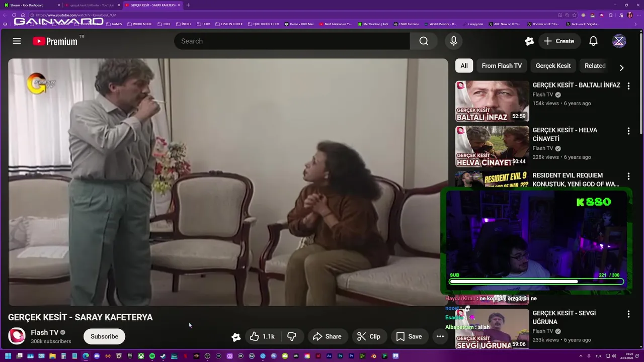The width and height of the screenshot is (644, 362).
Task: Open Adobe Audition from taskbar
Action: 330,356
